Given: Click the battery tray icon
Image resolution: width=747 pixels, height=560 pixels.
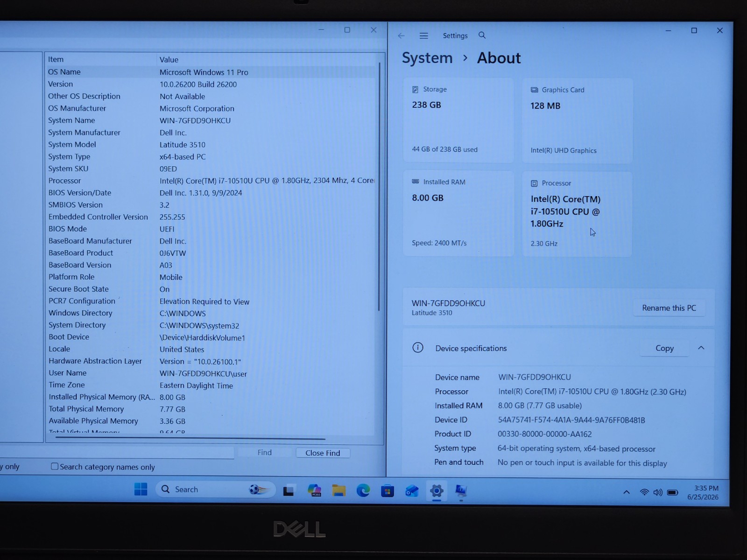Looking at the screenshot, I should coord(672,492).
